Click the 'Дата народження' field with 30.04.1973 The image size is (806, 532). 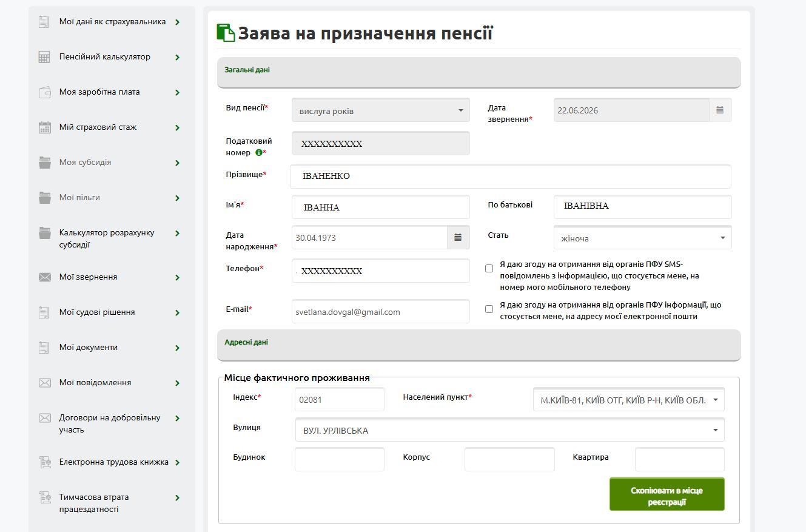[369, 238]
